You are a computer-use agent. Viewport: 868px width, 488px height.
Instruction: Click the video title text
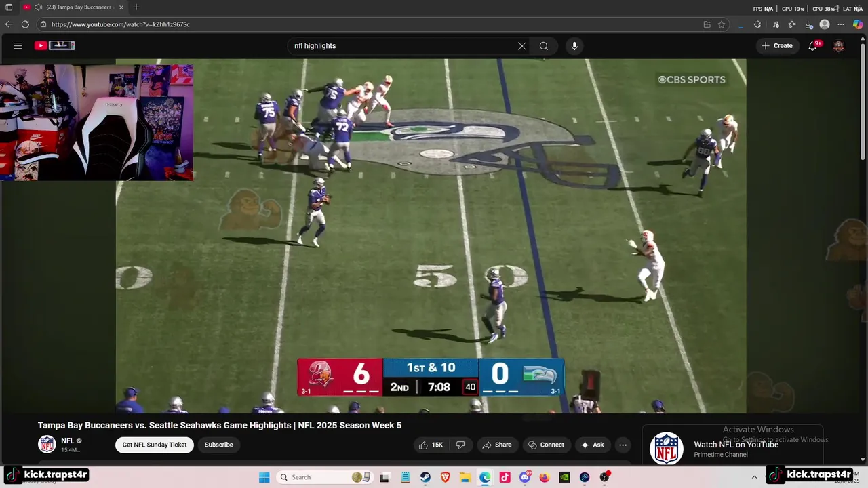pos(220,425)
